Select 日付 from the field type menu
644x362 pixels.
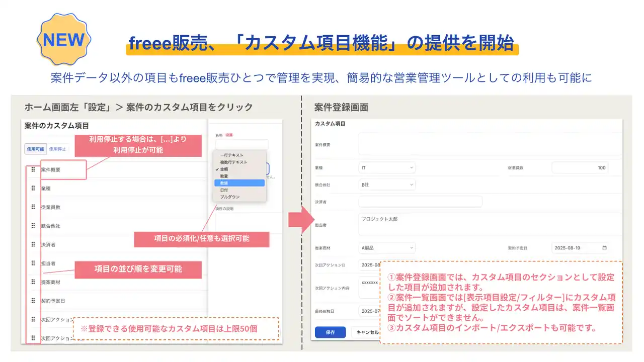coord(224,190)
